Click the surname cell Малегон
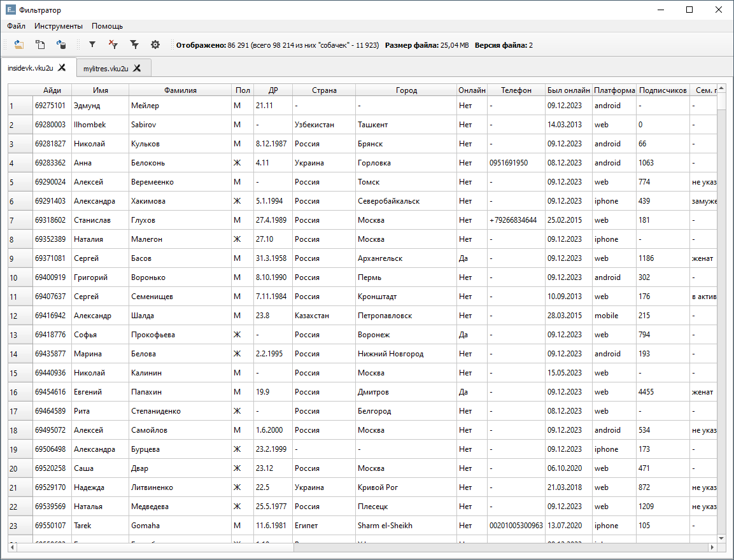 180,239
